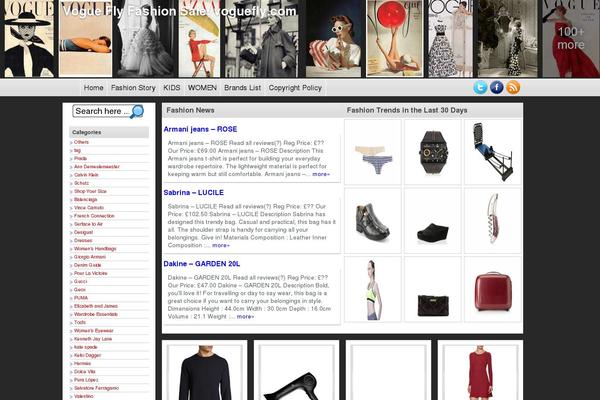
Task: Open the black wedge clog thumbnail
Action: [433, 220]
